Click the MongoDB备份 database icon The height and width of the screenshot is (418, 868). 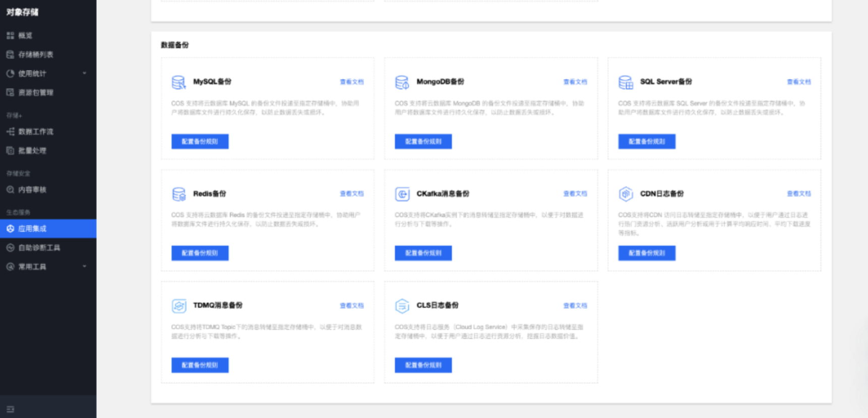[402, 82]
